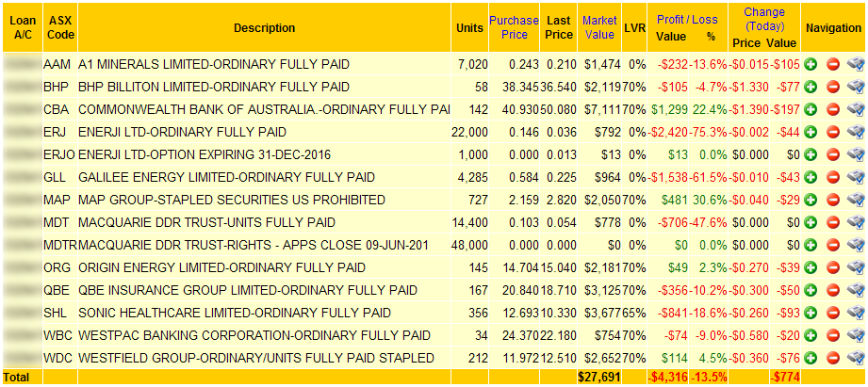
Task: Select the total market value $27,691
Action: point(599,377)
